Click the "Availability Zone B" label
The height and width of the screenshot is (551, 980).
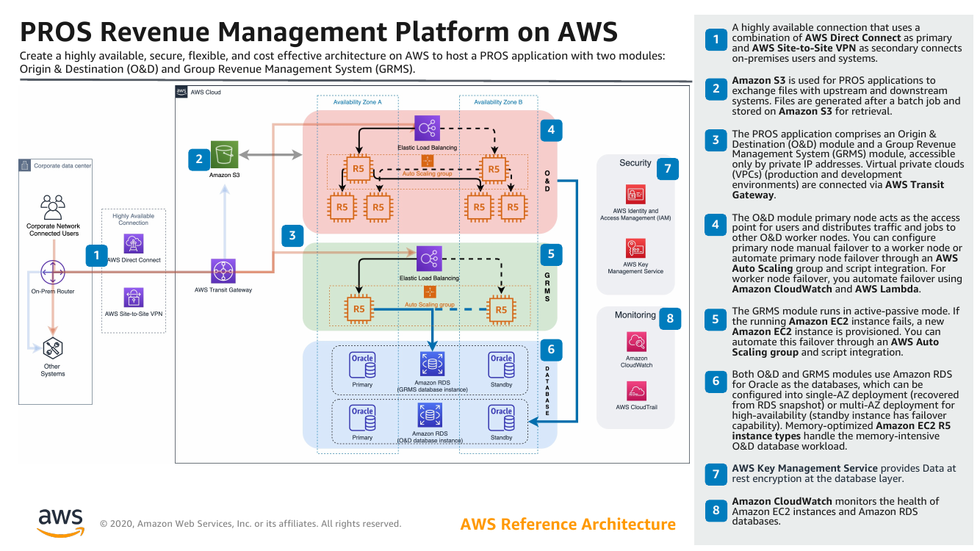[498, 103]
